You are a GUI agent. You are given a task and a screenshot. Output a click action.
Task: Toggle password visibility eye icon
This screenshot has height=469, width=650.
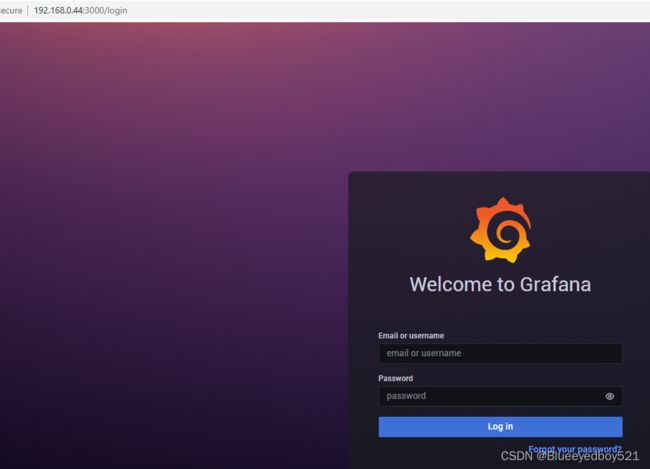tap(609, 396)
